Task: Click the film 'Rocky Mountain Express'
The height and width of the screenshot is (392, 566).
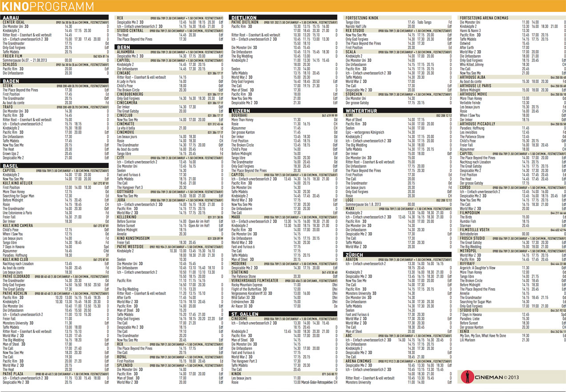Action: (247, 285)
